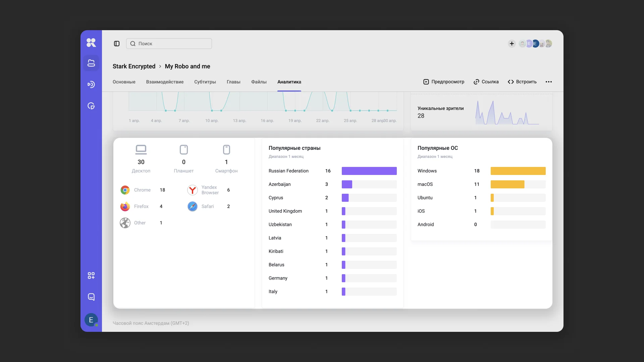Click the Предпросмотр preview button
Viewport: 644px width, 362px height.
pos(444,82)
